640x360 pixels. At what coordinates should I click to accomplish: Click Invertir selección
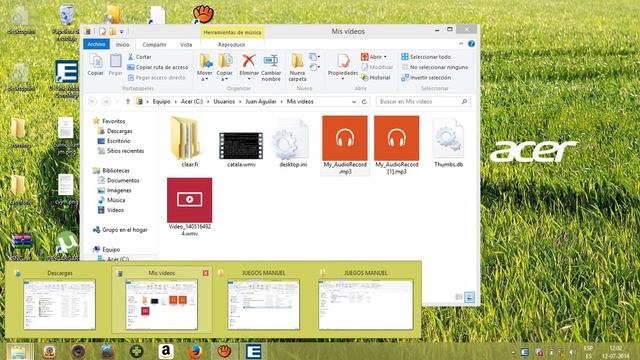426,78
